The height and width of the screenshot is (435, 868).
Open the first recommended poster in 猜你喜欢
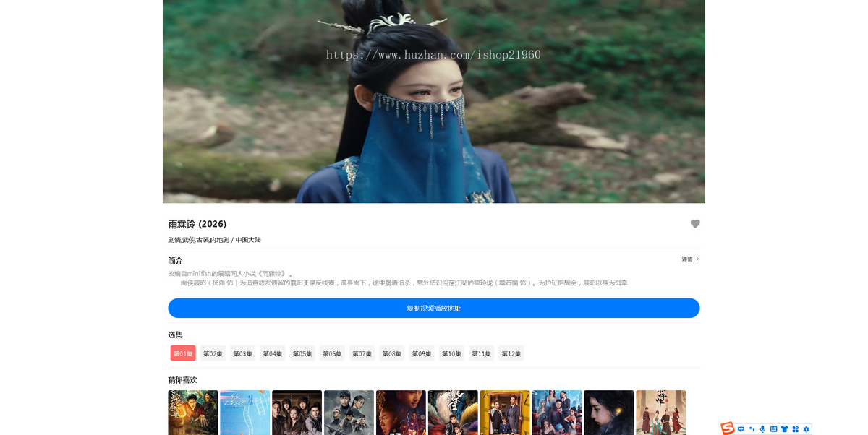click(193, 413)
